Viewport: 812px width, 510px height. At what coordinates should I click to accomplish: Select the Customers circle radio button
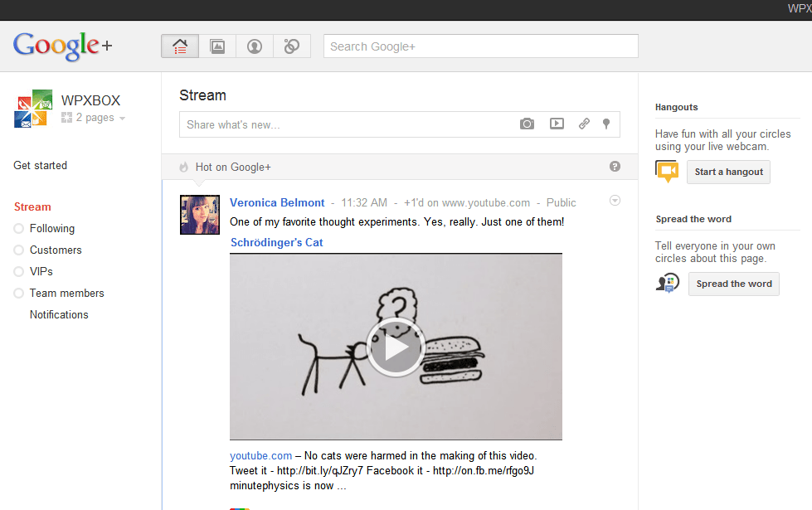18,250
